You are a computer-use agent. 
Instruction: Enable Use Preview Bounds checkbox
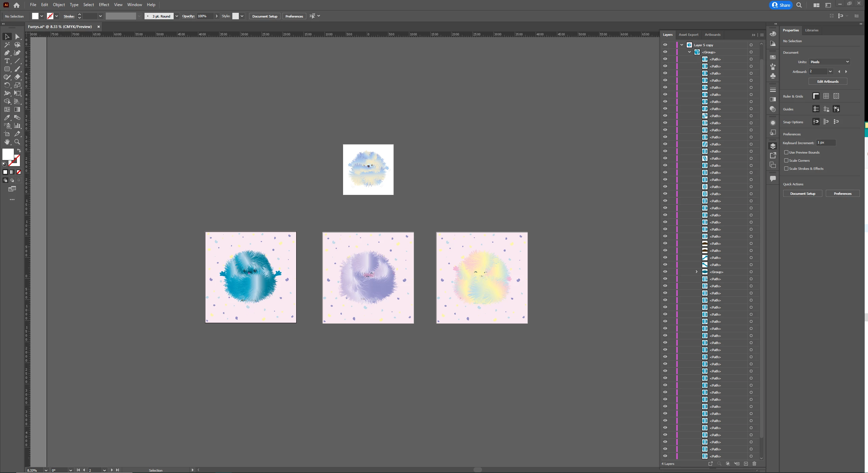(x=786, y=152)
